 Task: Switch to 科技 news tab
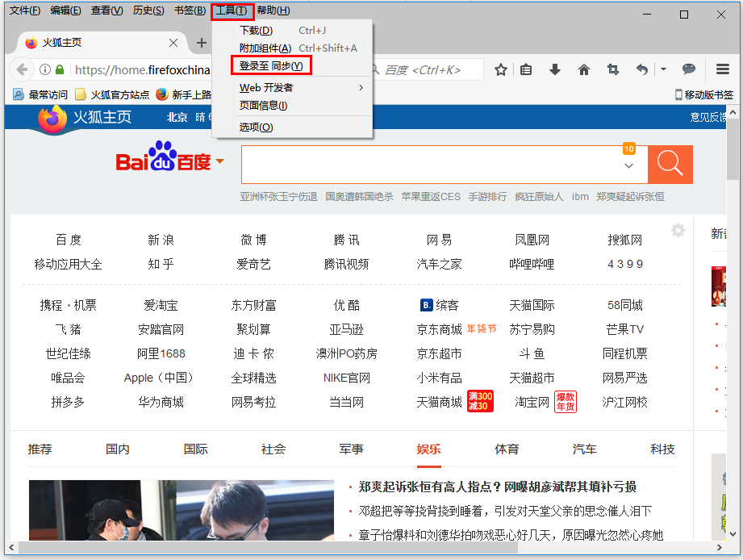pyautogui.click(x=662, y=449)
